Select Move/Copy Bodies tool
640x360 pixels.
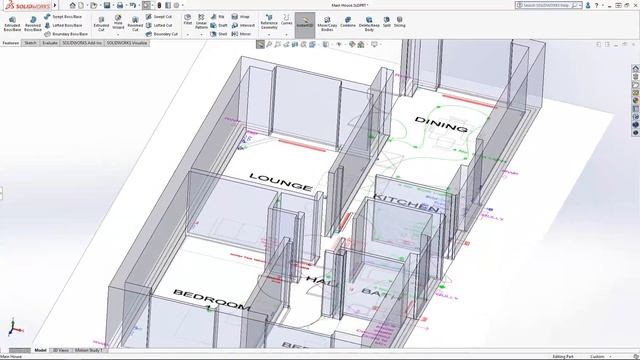coord(327,24)
